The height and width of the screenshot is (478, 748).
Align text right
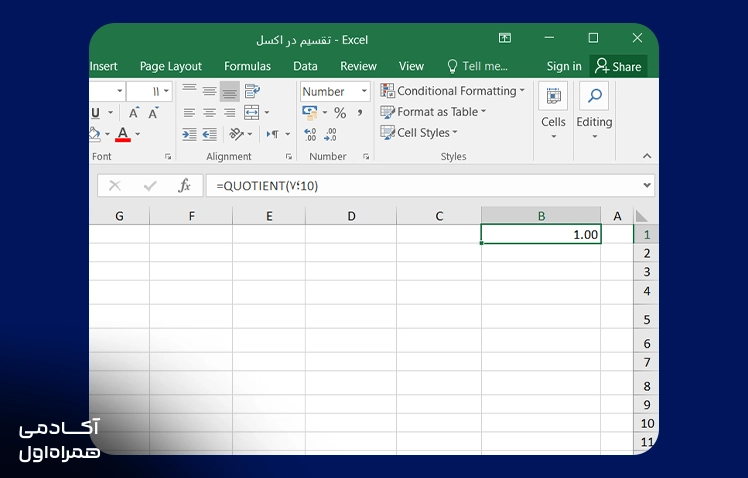229,113
